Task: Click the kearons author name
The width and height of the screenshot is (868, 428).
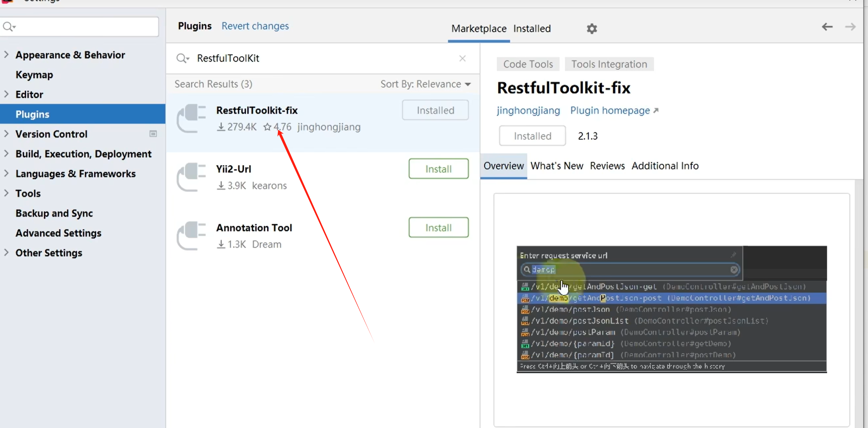Action: click(269, 186)
